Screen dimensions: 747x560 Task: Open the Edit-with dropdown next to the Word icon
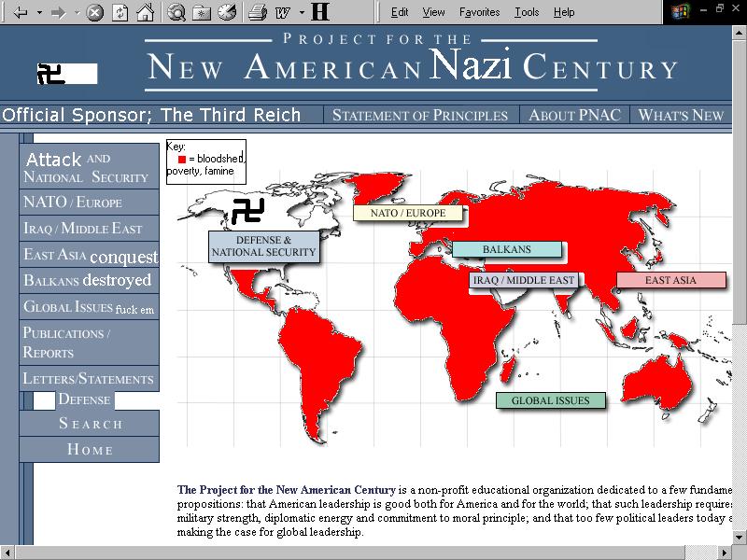[x=301, y=12]
